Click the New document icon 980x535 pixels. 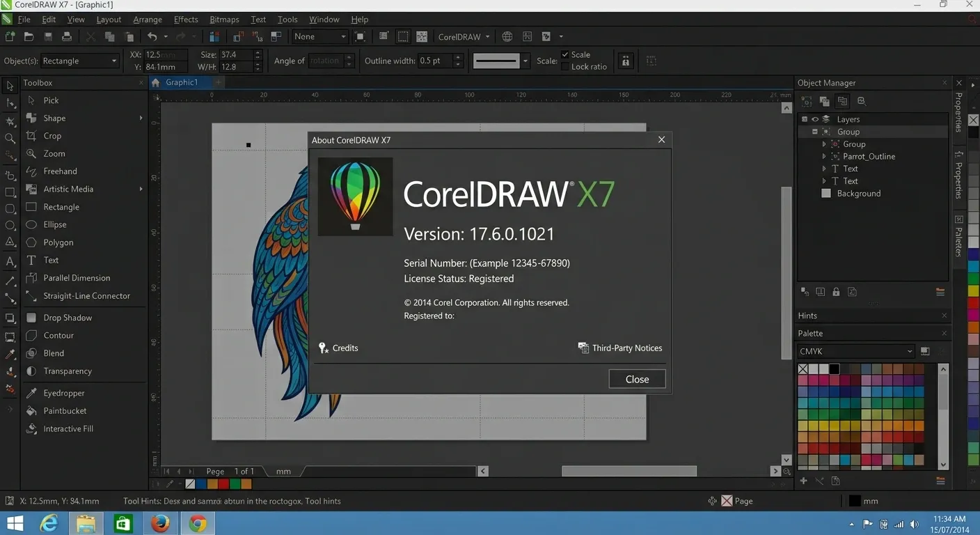coord(10,36)
